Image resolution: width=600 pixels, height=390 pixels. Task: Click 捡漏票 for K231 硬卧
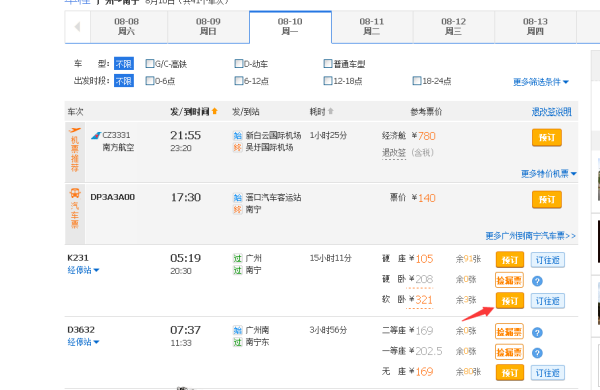click(x=510, y=281)
